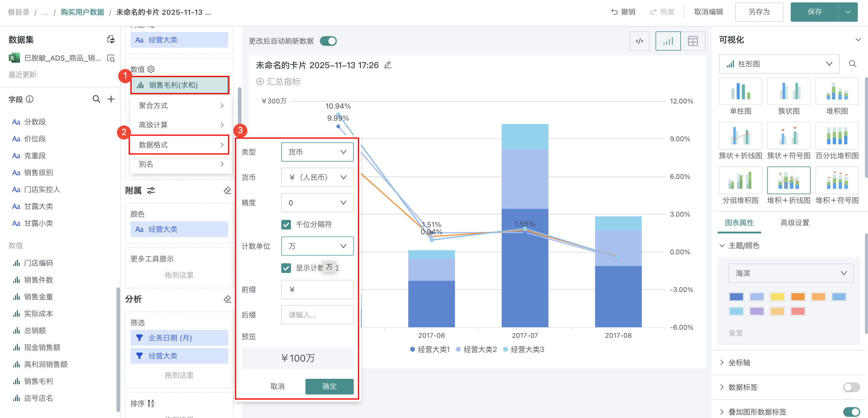Click the 另存为 button
This screenshot has height=418, width=868.
[759, 12]
